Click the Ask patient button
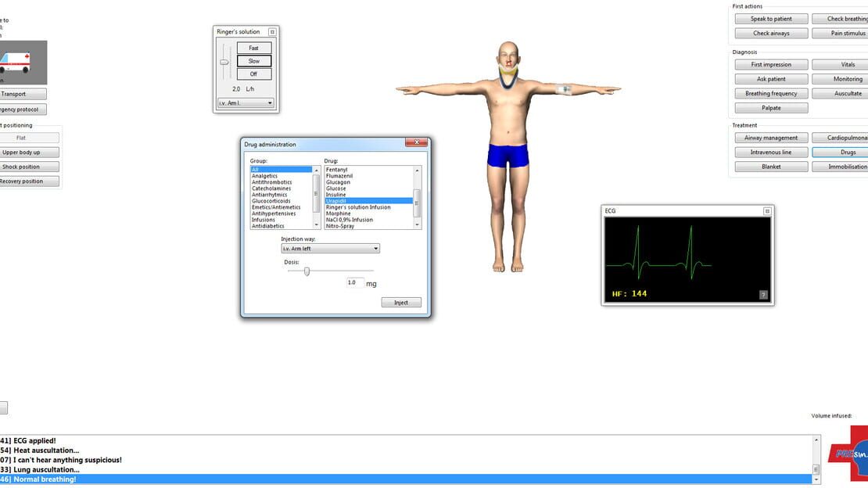This screenshot has width=868, height=488. (771, 79)
